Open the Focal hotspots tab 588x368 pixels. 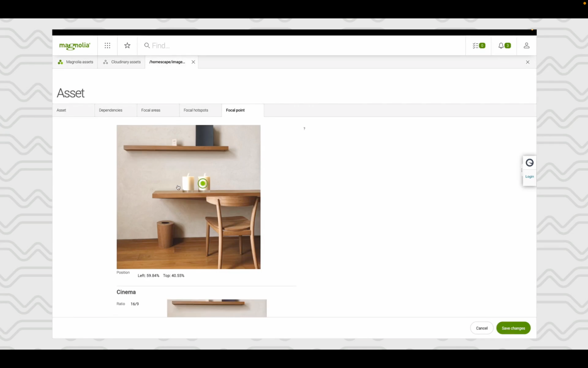click(x=196, y=110)
